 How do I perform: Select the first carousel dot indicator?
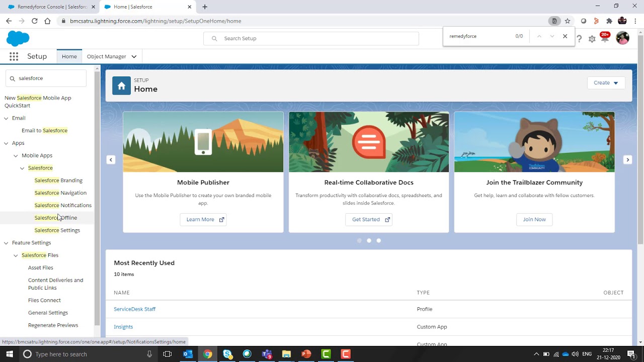tap(359, 240)
